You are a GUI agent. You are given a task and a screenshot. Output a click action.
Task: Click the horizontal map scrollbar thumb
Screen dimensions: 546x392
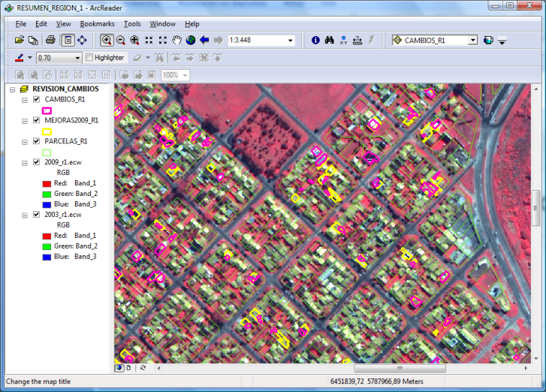(x=400, y=368)
